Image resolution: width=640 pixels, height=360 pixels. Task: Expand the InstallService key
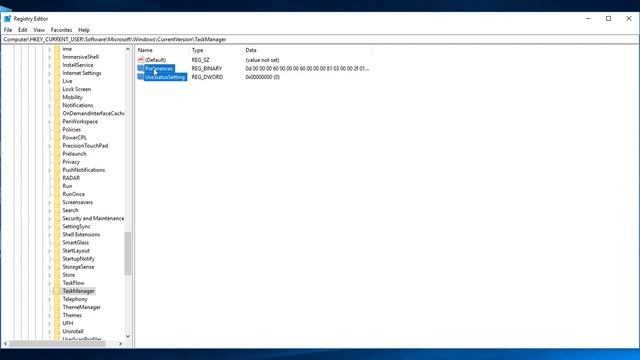49,65
